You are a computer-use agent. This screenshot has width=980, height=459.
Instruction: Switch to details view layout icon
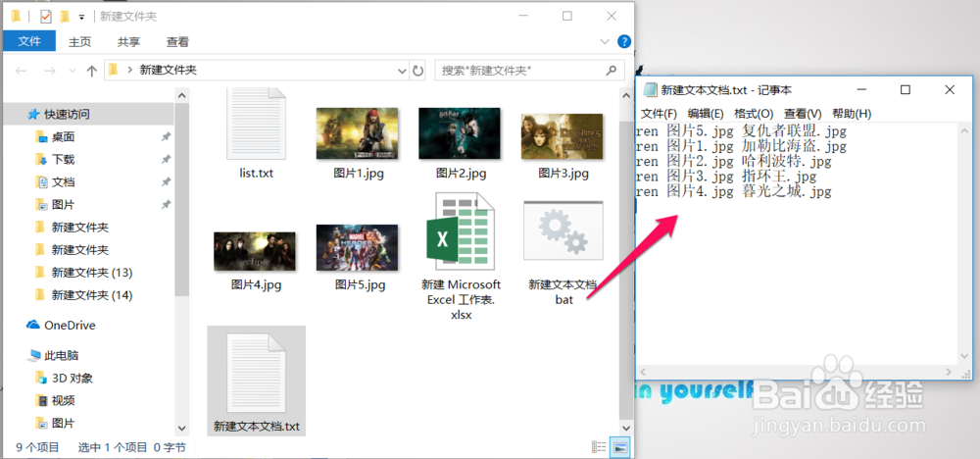click(599, 447)
